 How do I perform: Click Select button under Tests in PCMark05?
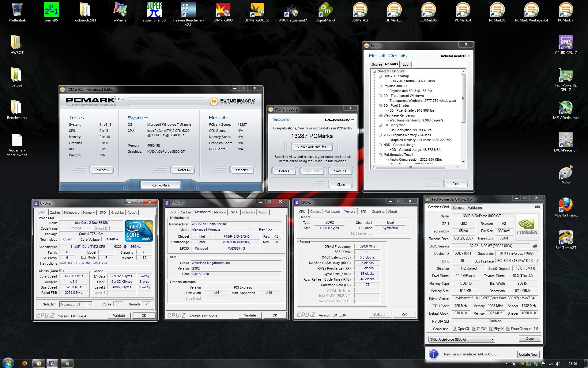(103, 170)
